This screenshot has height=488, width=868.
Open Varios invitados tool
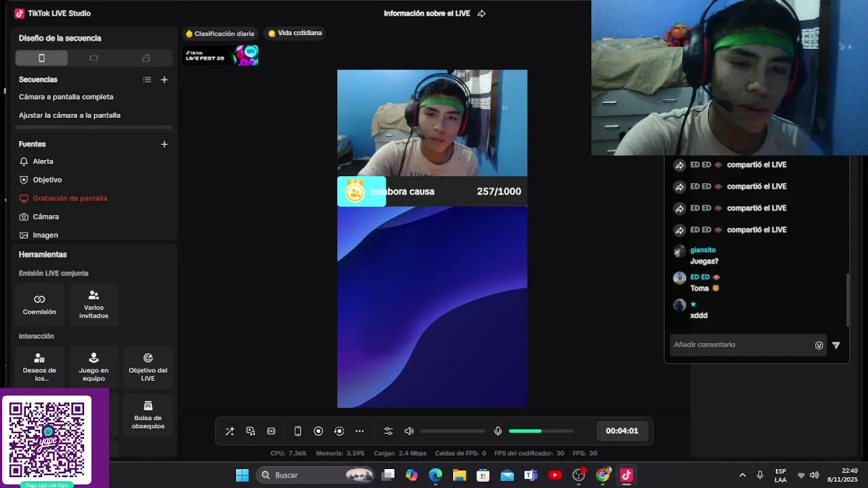click(94, 305)
